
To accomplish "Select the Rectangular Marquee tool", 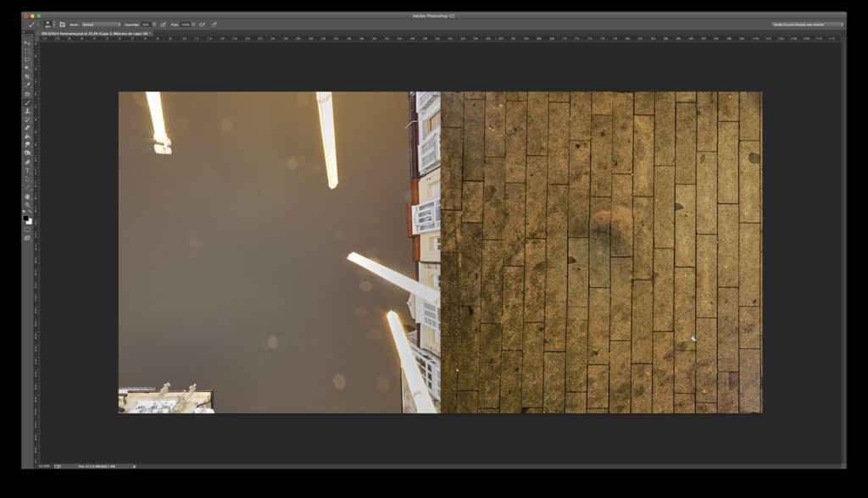I will 27,51.
